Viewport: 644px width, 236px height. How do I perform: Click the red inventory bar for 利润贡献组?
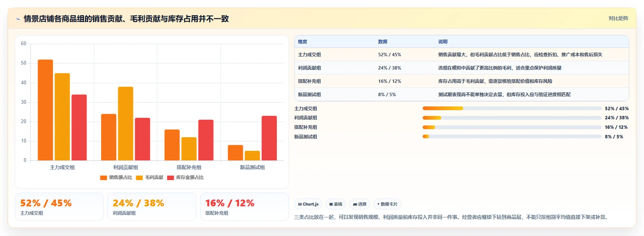[142, 139]
